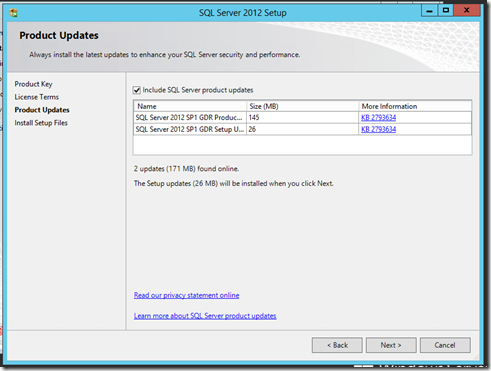Image resolution: width=491 pixels, height=371 pixels.
Task: Click the size value 26
Action: (252, 129)
